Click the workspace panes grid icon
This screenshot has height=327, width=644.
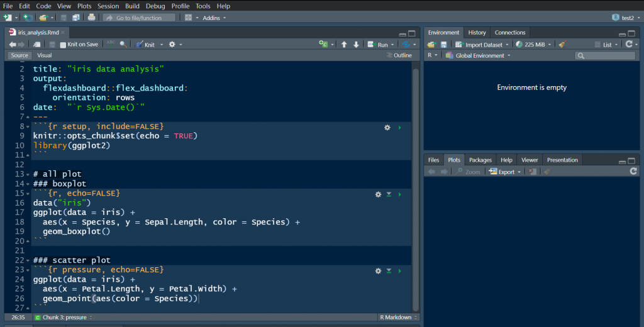click(189, 18)
